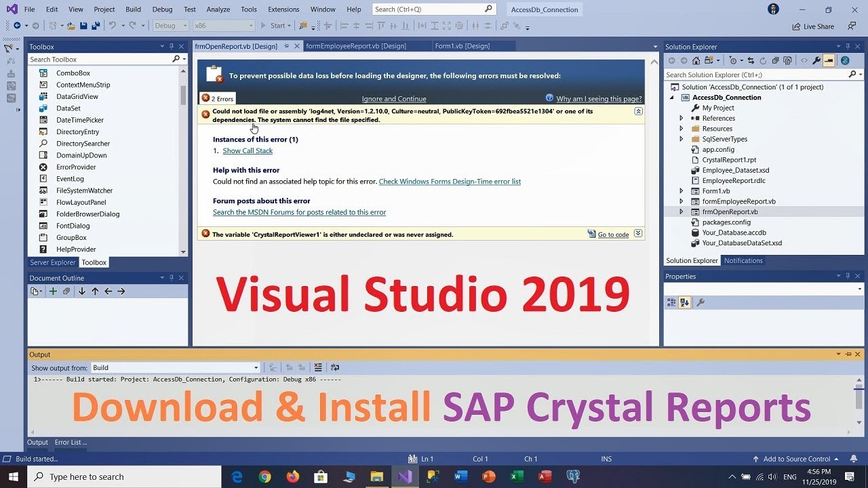The height and width of the screenshot is (488, 868).
Task: Switch to Server Explorer tab
Action: point(53,262)
